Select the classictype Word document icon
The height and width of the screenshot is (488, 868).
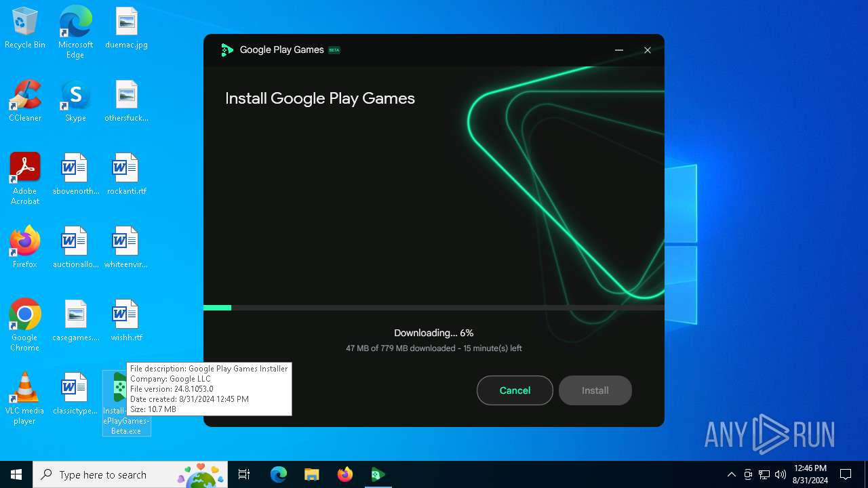[75, 394]
